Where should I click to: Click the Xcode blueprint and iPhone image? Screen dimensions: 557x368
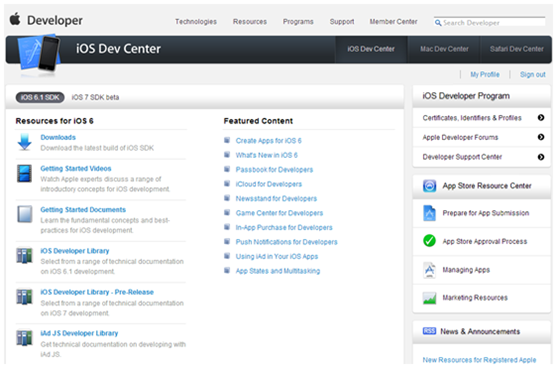39,54
